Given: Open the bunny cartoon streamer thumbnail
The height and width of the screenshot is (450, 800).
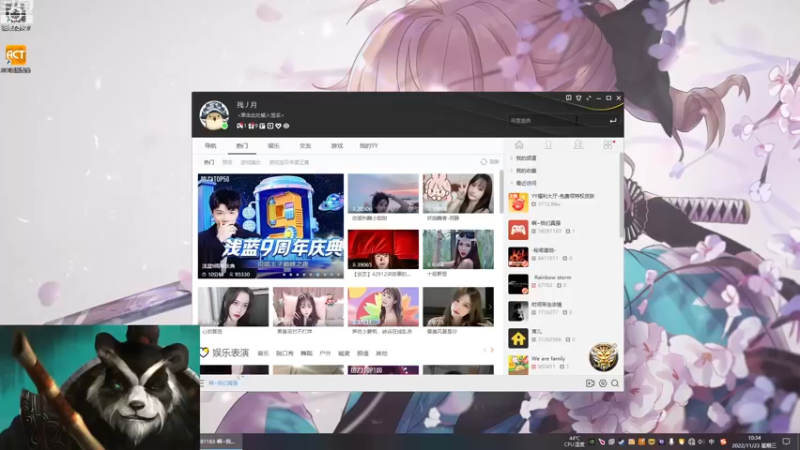Looking at the screenshot, I should [458, 193].
